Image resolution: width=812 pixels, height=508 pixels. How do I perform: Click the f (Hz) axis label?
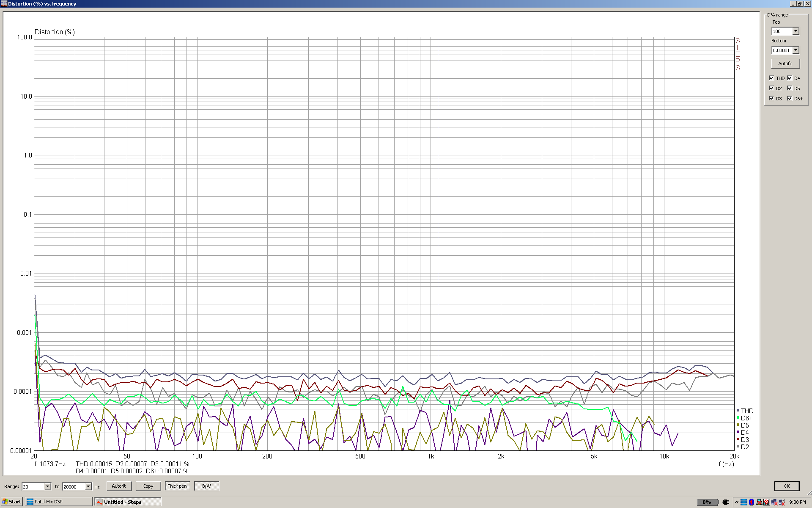pyautogui.click(x=726, y=464)
